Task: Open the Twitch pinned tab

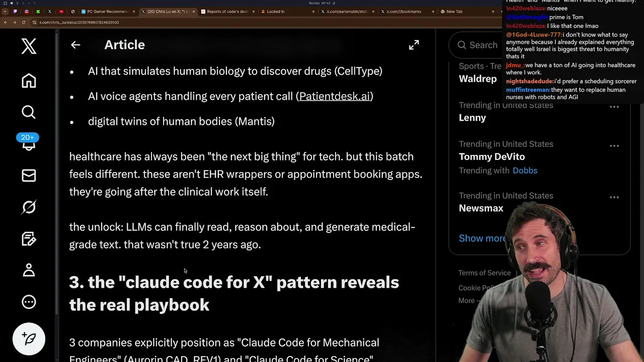Action: click(x=15, y=12)
